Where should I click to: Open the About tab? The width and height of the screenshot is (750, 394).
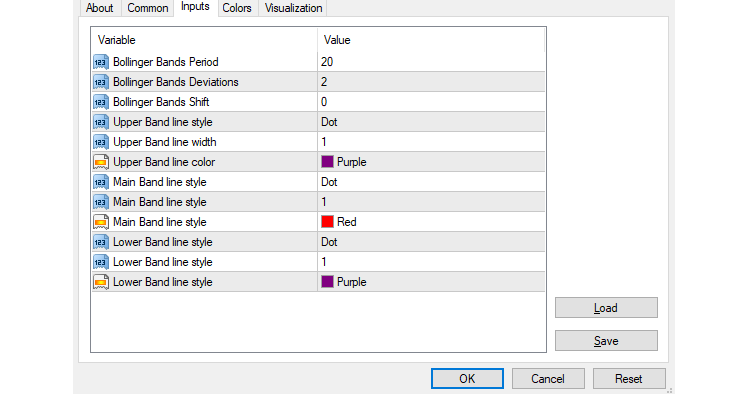(x=99, y=8)
